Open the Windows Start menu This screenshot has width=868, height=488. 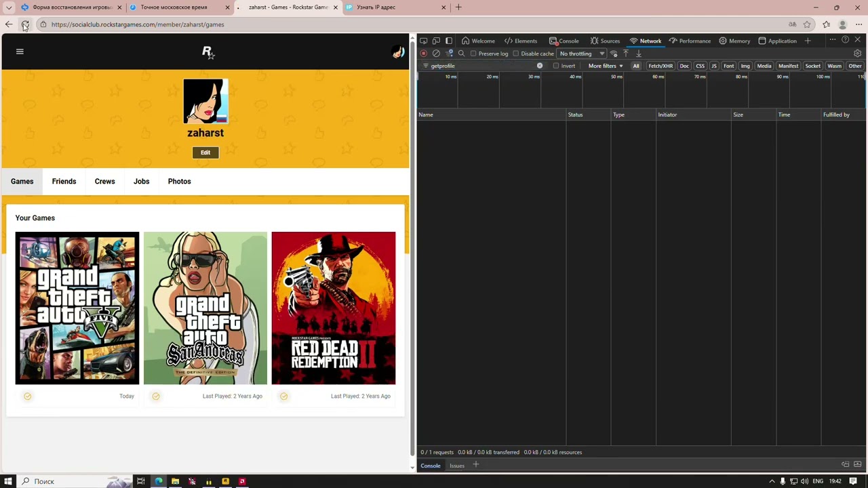(x=8, y=481)
